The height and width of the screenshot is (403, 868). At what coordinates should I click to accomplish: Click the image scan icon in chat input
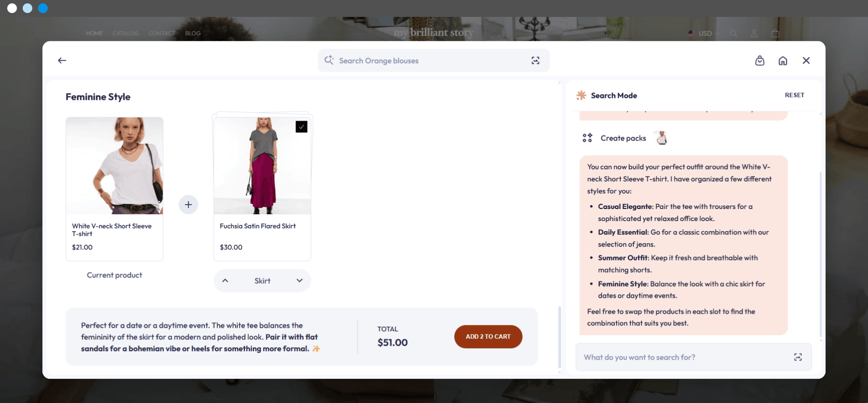pos(798,357)
